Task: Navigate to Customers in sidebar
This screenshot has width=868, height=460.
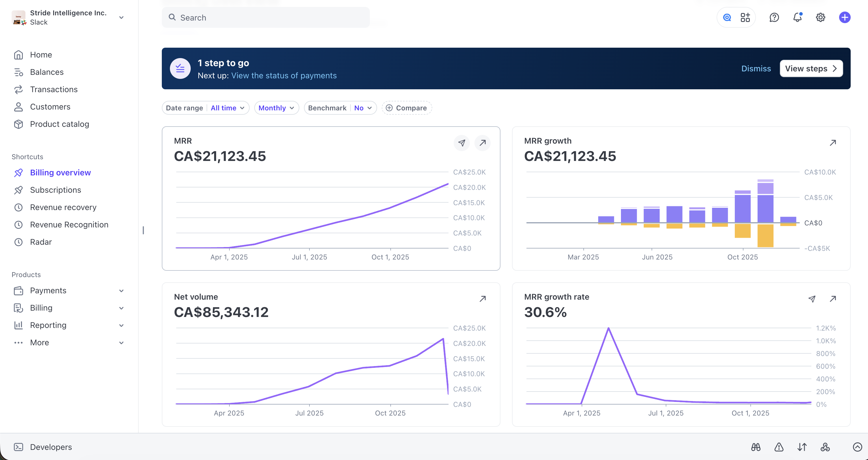Action: (x=50, y=107)
